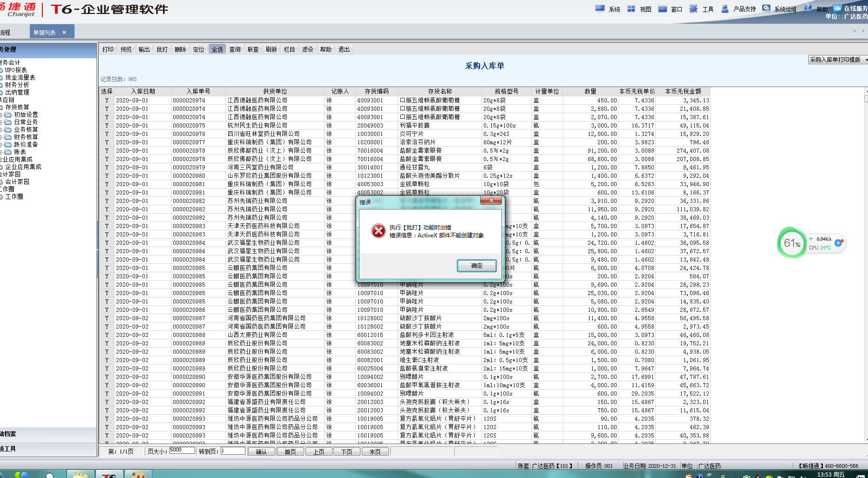
Task: Click 联查 in the toolbar
Action: point(253,49)
